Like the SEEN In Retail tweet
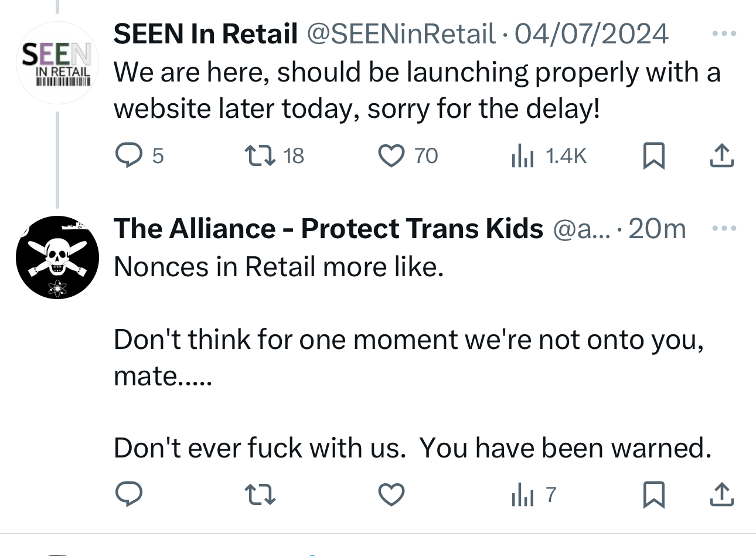Screen dimensions: 756x556 point(391,155)
